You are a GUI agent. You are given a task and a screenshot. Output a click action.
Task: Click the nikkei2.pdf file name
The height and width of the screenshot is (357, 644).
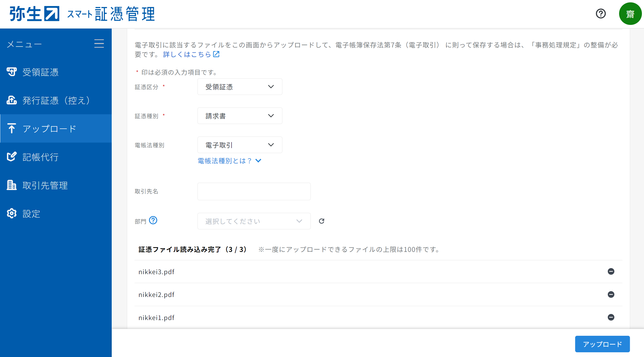(156, 295)
